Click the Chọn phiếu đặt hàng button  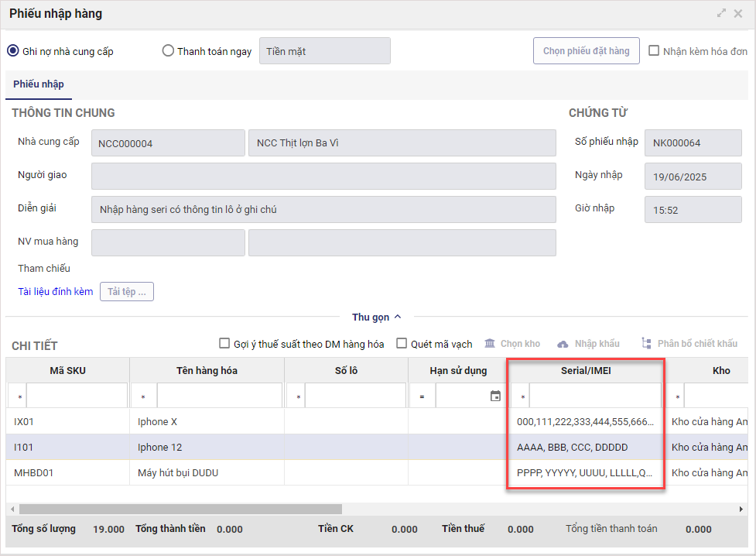tap(586, 51)
